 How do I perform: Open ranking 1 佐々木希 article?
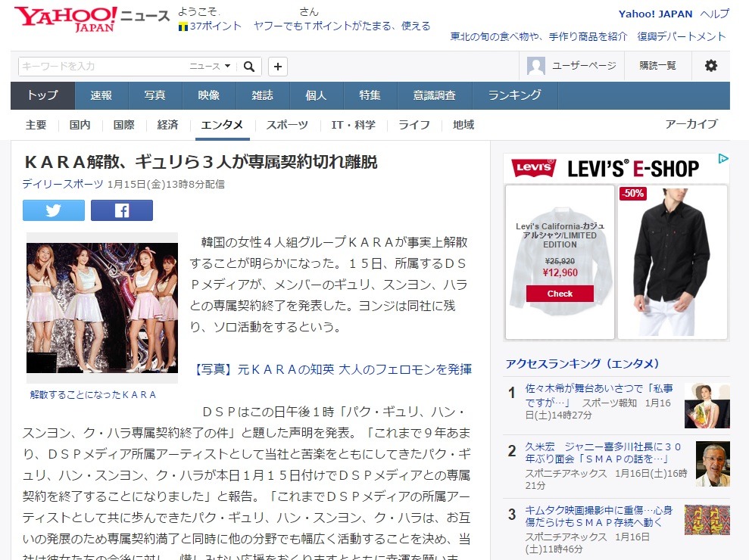coord(599,395)
